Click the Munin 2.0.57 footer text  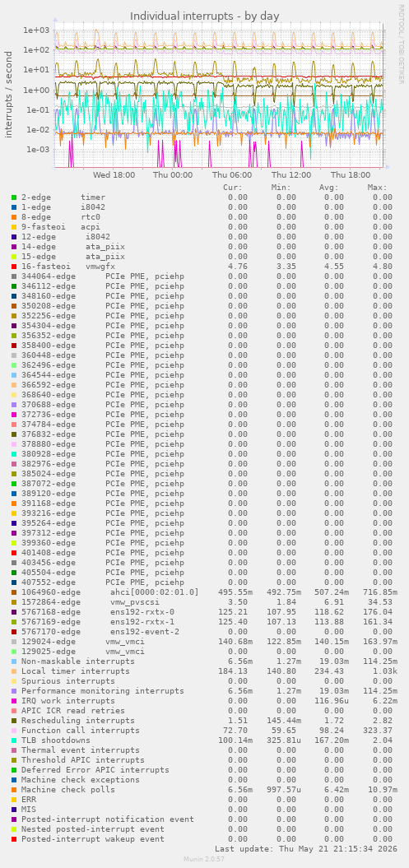pos(204,859)
